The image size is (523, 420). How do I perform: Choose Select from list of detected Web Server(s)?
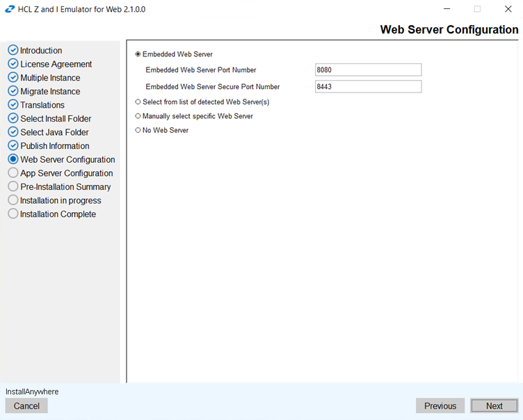[138, 102]
